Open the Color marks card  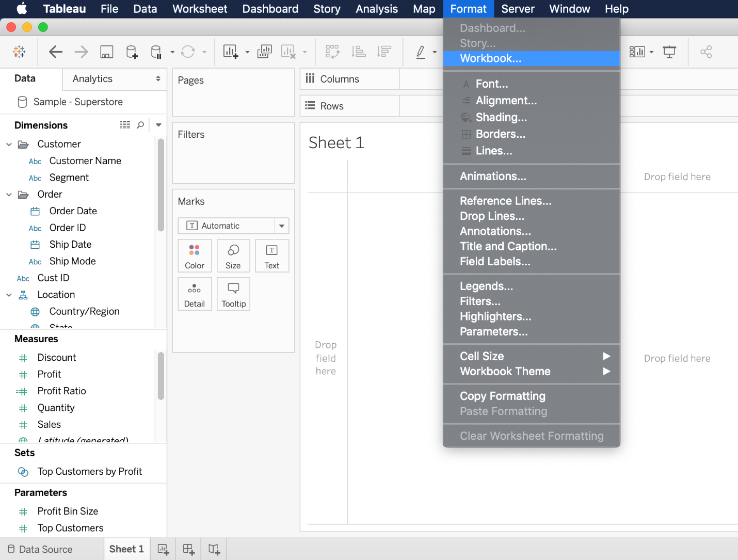tap(195, 255)
